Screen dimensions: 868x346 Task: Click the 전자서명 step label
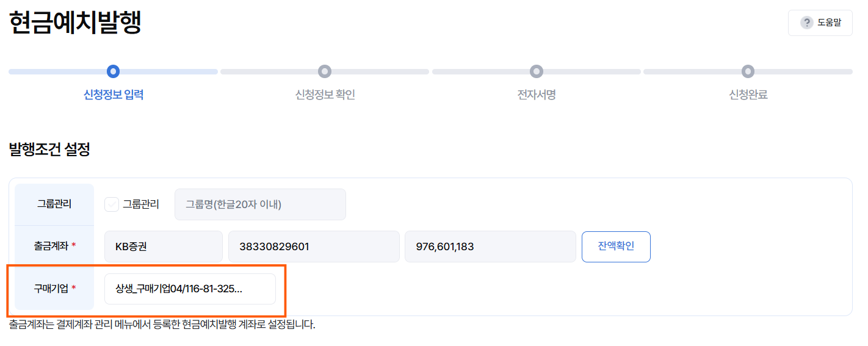[x=537, y=95]
